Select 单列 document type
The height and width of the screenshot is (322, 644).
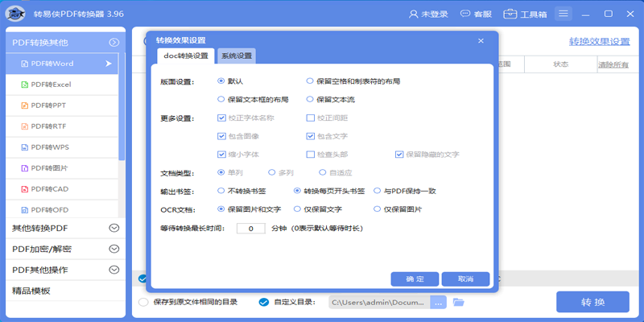[x=221, y=172]
